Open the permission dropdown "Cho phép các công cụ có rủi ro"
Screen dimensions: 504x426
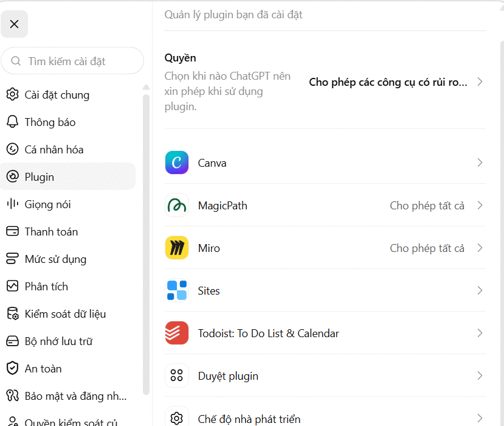(396, 82)
